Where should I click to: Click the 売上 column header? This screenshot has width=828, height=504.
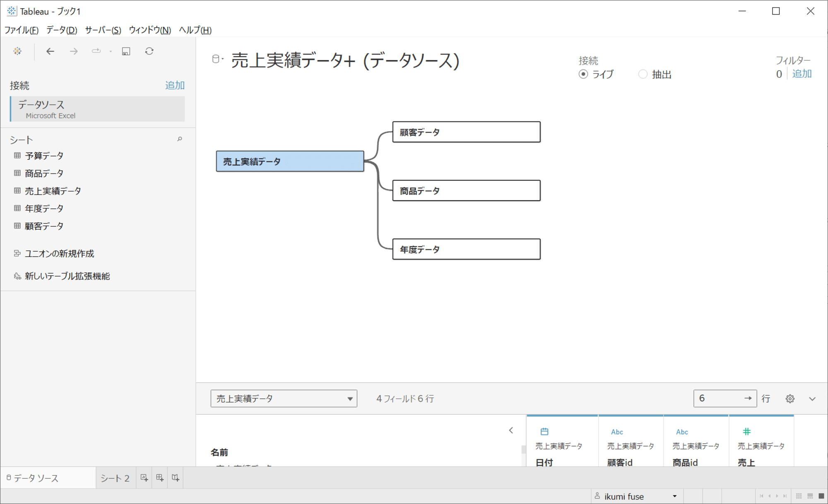(x=746, y=462)
